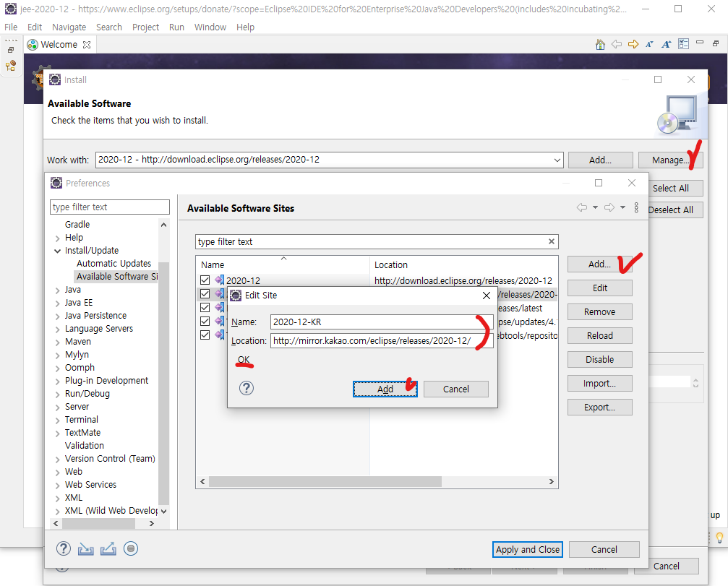Expand the Maven tree node

(x=58, y=342)
